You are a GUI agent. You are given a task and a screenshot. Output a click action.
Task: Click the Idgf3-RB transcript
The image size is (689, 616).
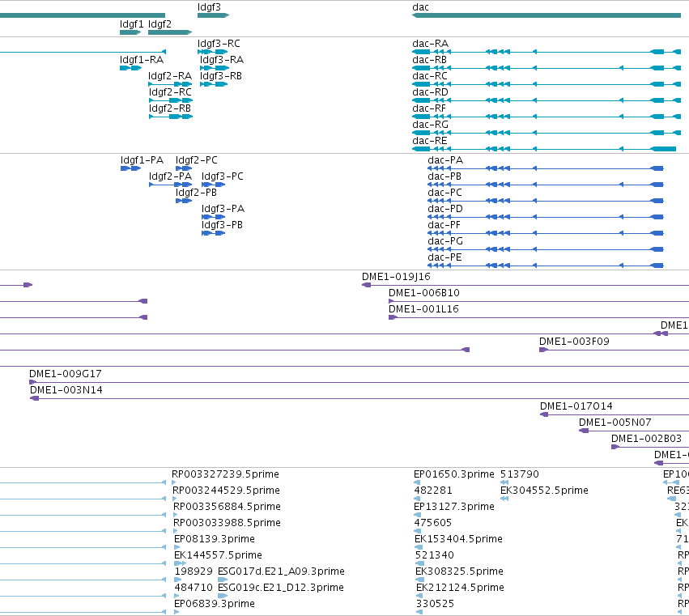[x=214, y=84]
